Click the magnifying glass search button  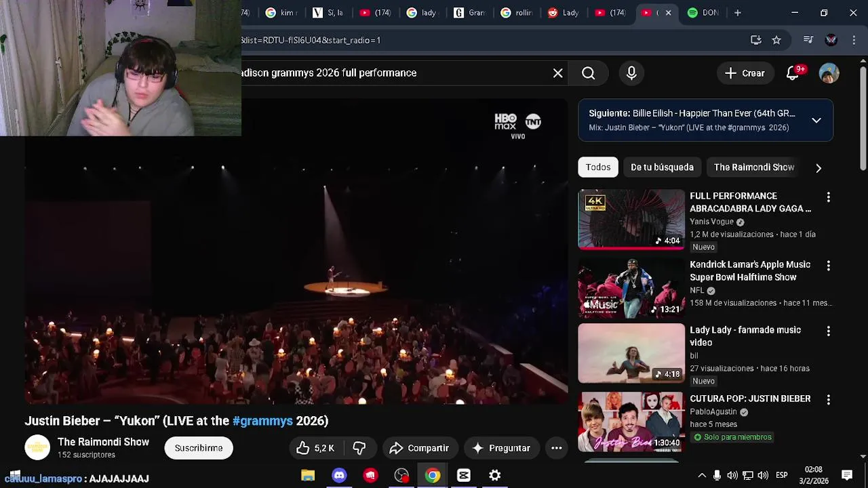tap(589, 73)
